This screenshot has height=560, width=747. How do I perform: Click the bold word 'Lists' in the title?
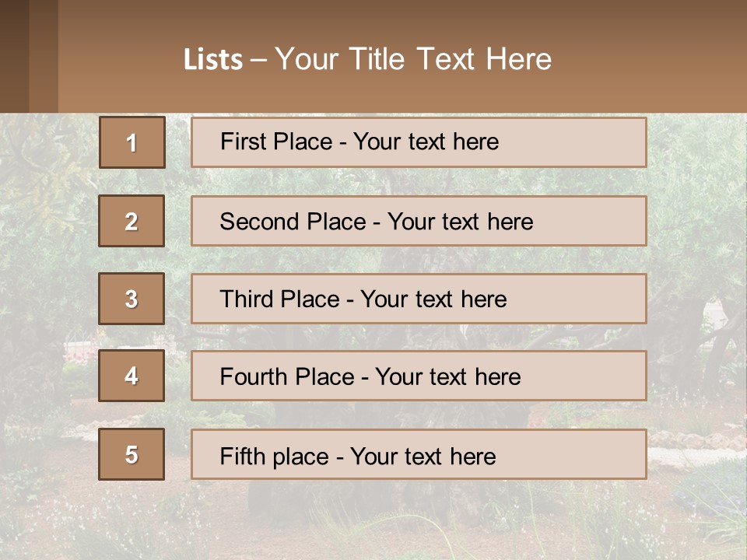pos(213,60)
